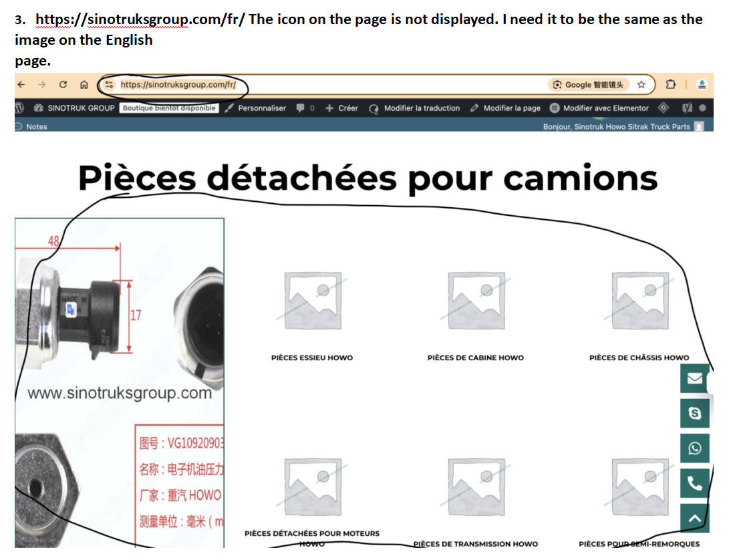Open the browser extensions puzzle icon

[x=670, y=85]
